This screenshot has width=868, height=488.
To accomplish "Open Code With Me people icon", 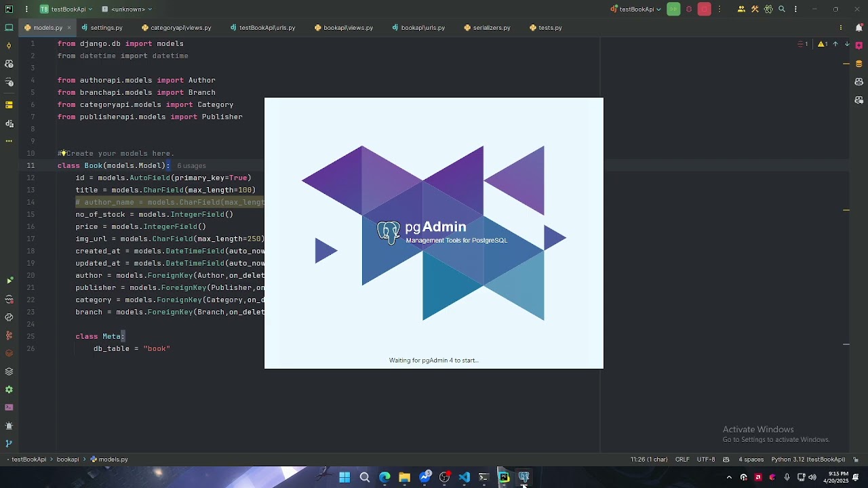I will 741,9.
